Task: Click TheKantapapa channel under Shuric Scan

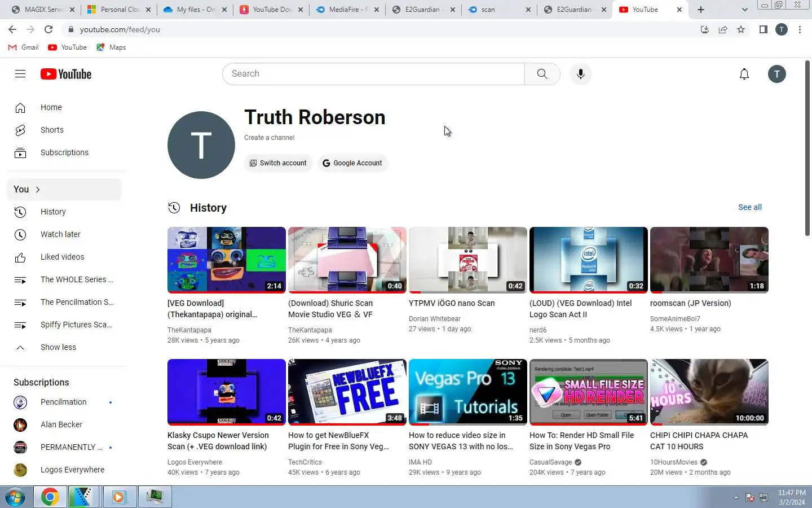Action: tap(310, 330)
